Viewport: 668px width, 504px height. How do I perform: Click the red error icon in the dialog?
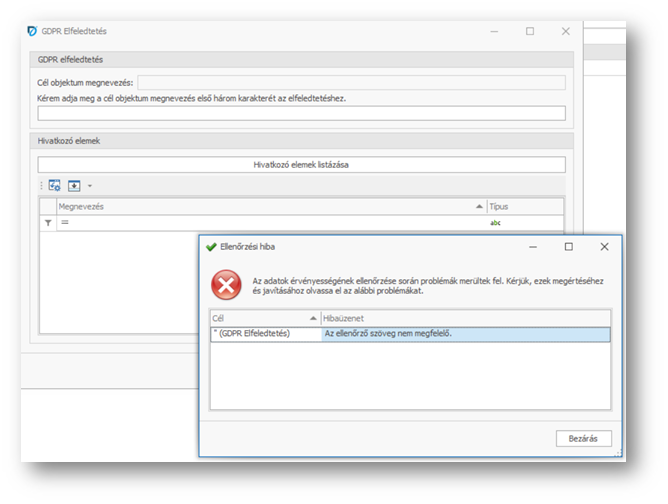coord(226,285)
